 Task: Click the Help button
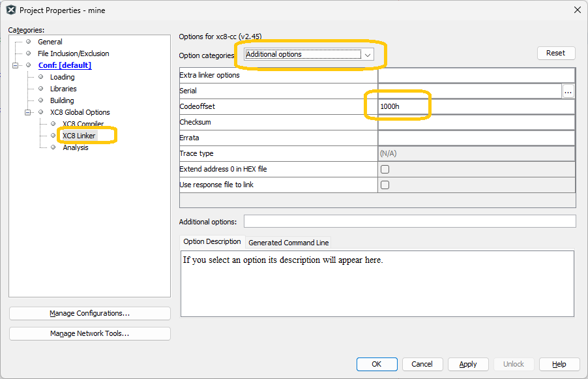tap(559, 365)
